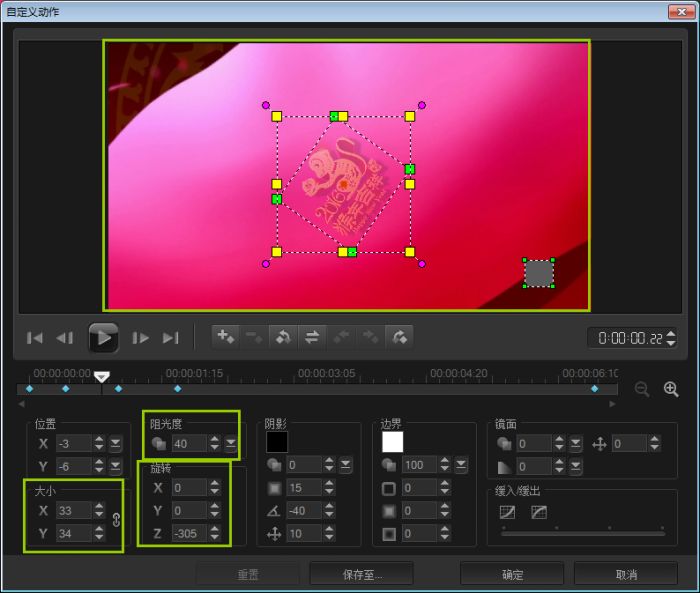Zoom out on the timeline

642,389
